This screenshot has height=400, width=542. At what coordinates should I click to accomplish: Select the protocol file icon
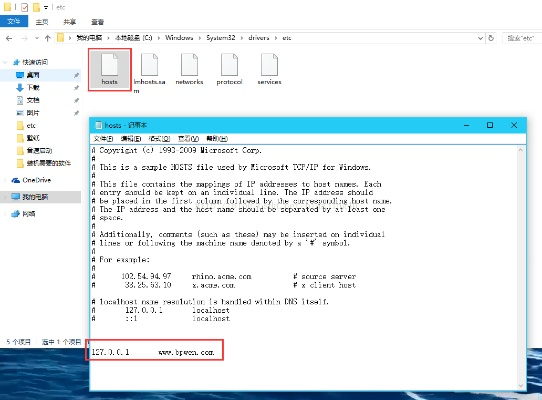click(229, 69)
